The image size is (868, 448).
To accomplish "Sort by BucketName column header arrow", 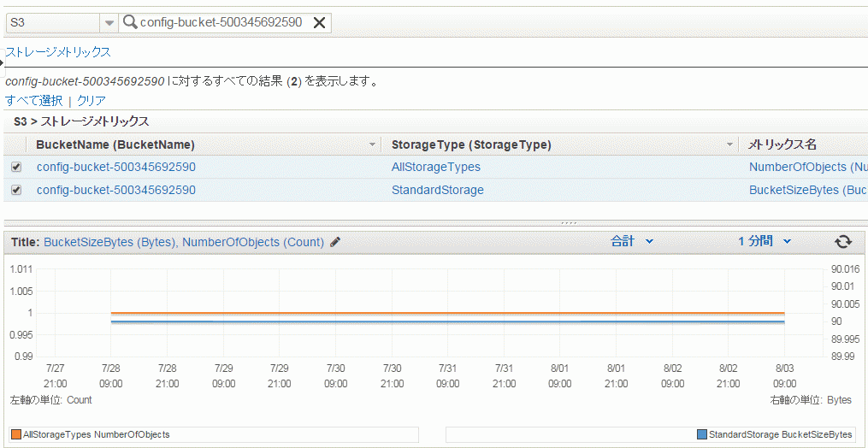I will [373, 145].
